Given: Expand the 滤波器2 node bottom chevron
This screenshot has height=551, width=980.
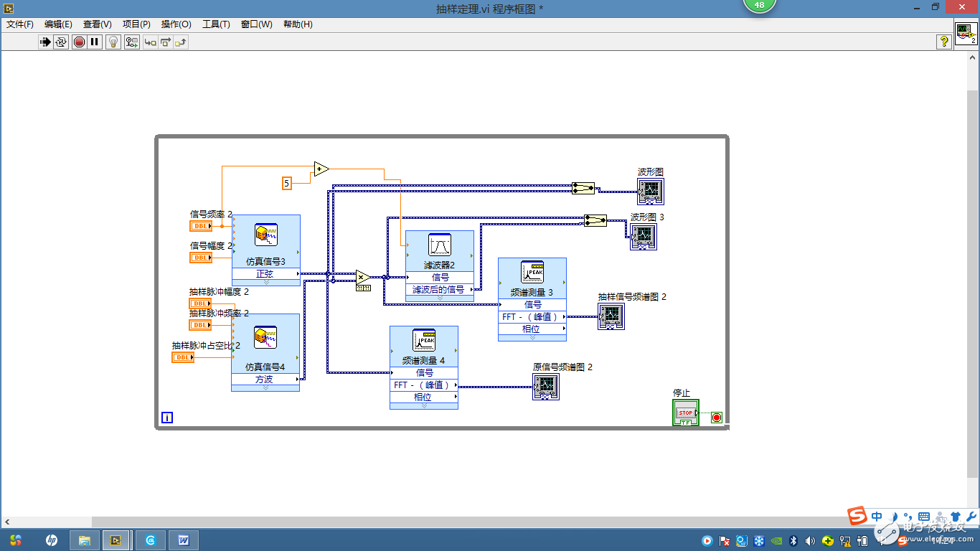Looking at the screenshot, I should coord(440,298).
